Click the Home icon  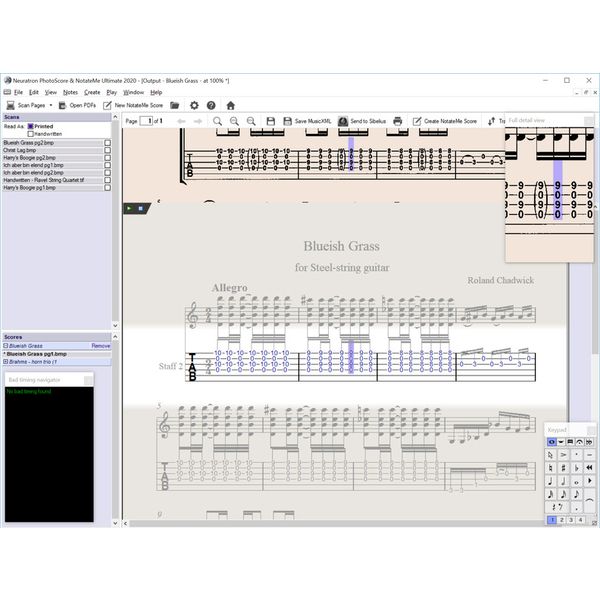[230, 105]
